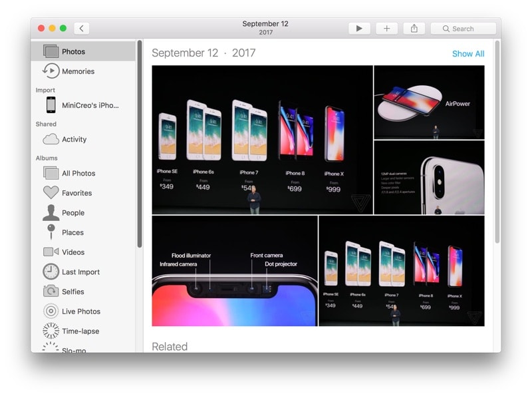Viewport: 532px width, 396px height.
Task: Click the Selfies camera icon
Action: click(51, 291)
